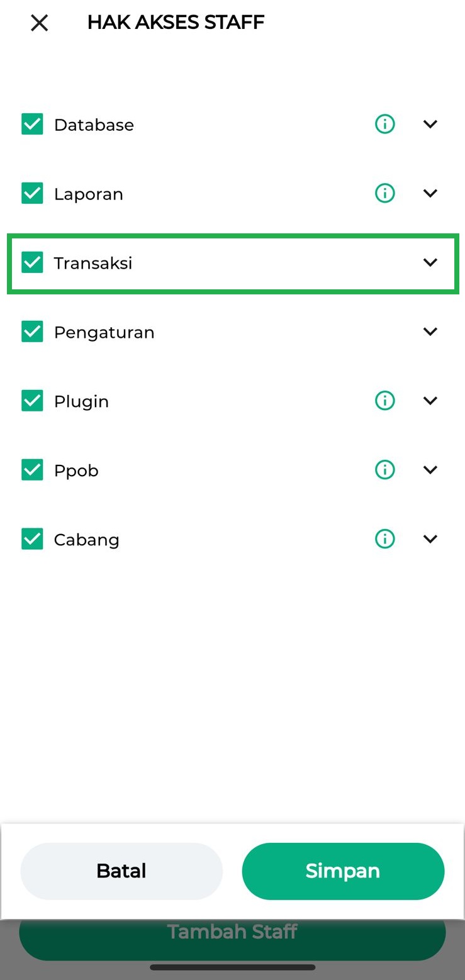Screen dimensions: 465x980
Task: Expand the Transaksi permissions chevron
Action: pos(430,263)
